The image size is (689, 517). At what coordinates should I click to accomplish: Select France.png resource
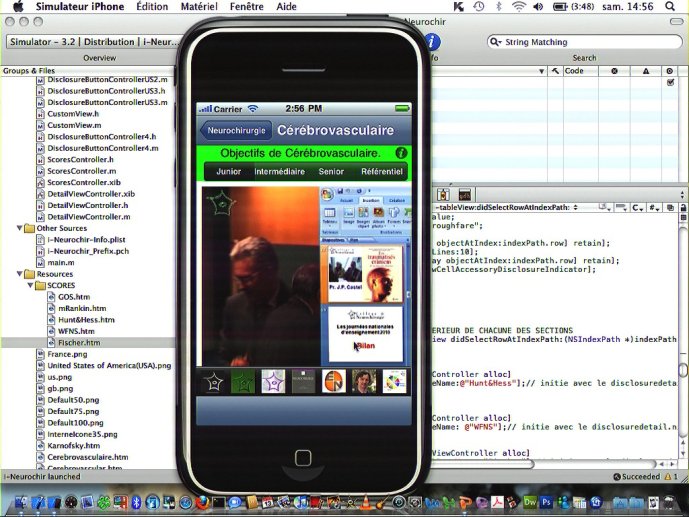[x=67, y=354]
